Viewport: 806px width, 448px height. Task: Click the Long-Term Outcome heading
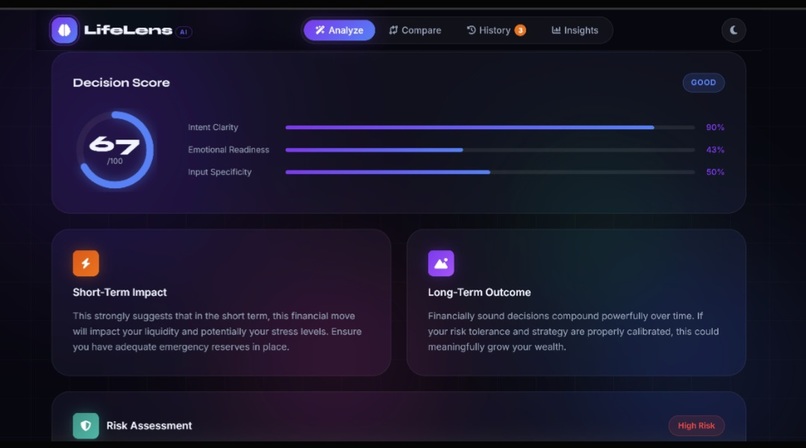point(480,292)
